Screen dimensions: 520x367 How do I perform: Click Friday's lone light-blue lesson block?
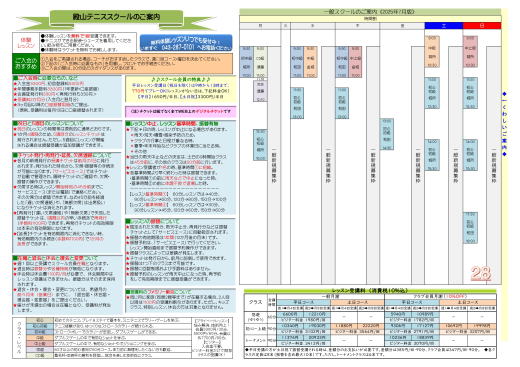(387, 134)
